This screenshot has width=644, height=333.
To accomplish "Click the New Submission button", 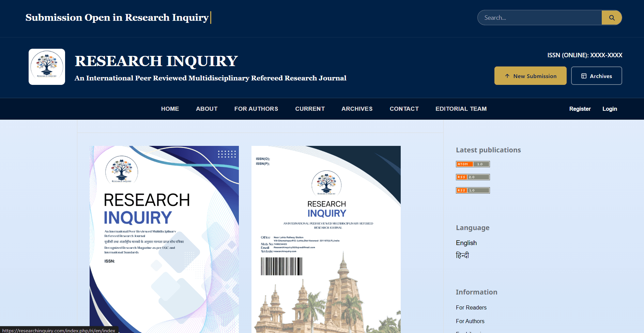I will tap(530, 76).
